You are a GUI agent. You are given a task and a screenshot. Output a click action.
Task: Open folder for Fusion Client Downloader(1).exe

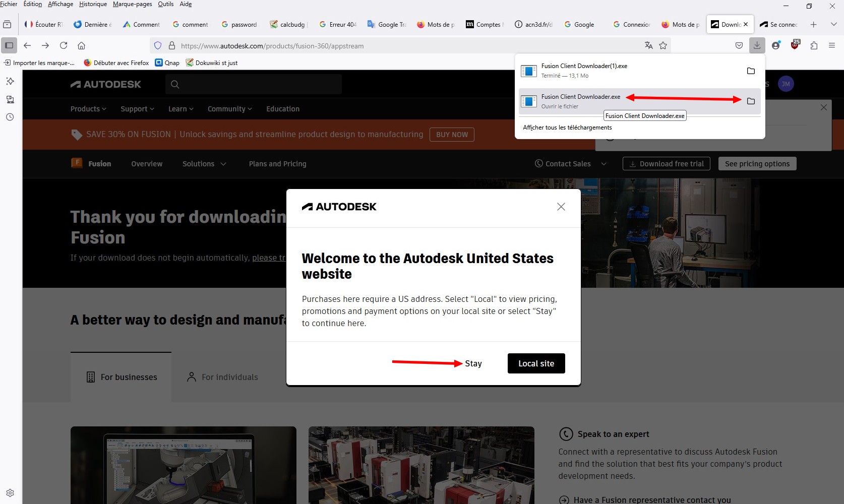[751, 71]
